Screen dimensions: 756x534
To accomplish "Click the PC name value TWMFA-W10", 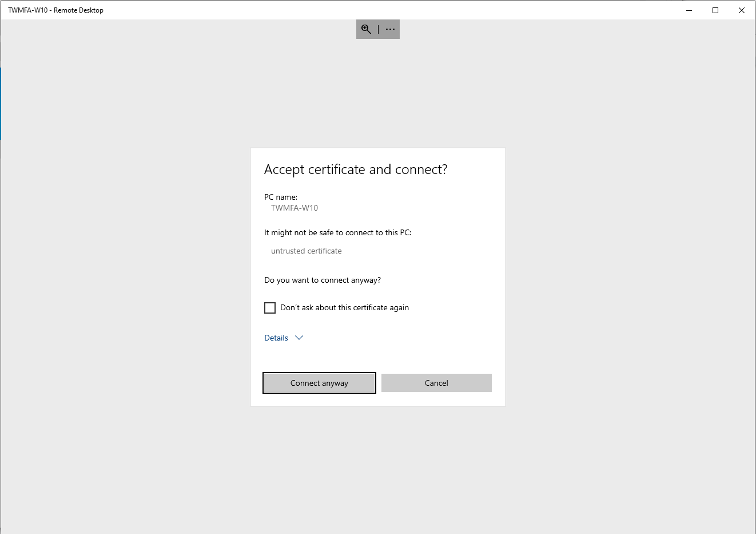I will pos(295,208).
